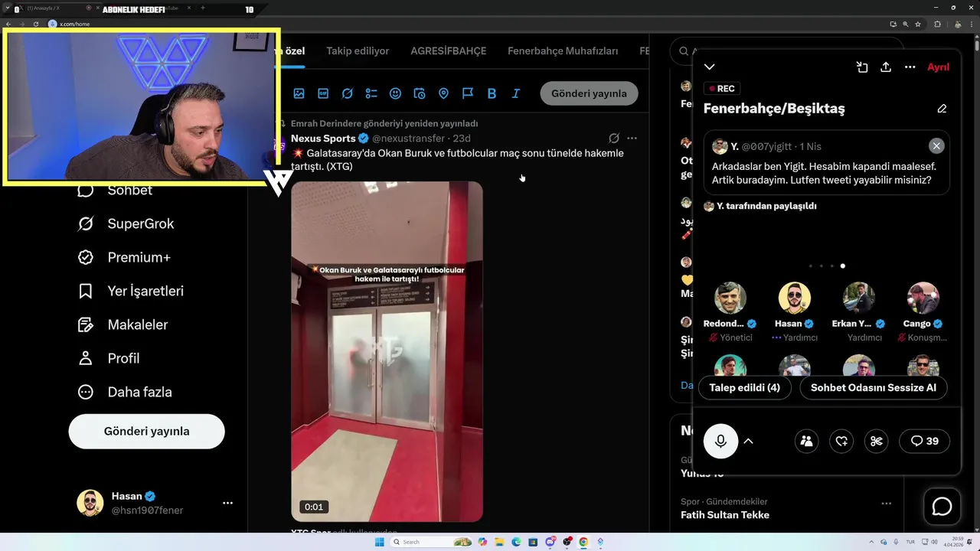Open Discord from the taskbar
Image resolution: width=980 pixels, height=551 pixels.
tap(550, 542)
